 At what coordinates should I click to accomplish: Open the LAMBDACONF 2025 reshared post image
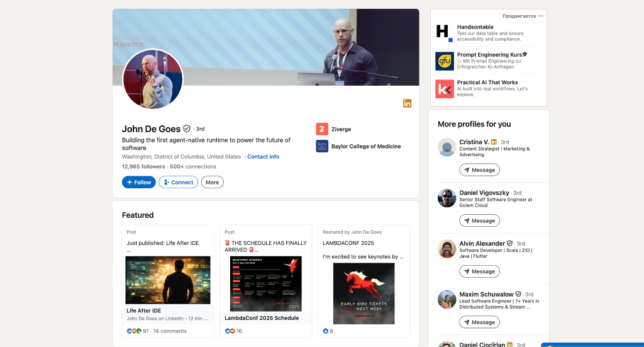point(364,293)
